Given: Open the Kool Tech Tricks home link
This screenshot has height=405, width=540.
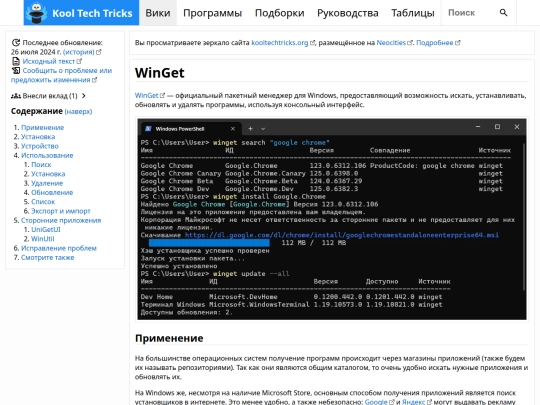Looking at the screenshot, I should pyautogui.click(x=81, y=13).
